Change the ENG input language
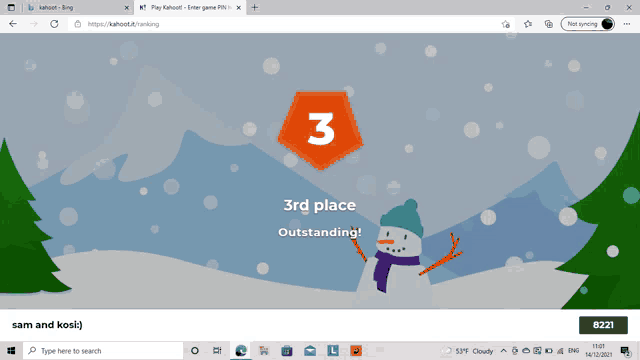640x360 pixels. click(573, 351)
